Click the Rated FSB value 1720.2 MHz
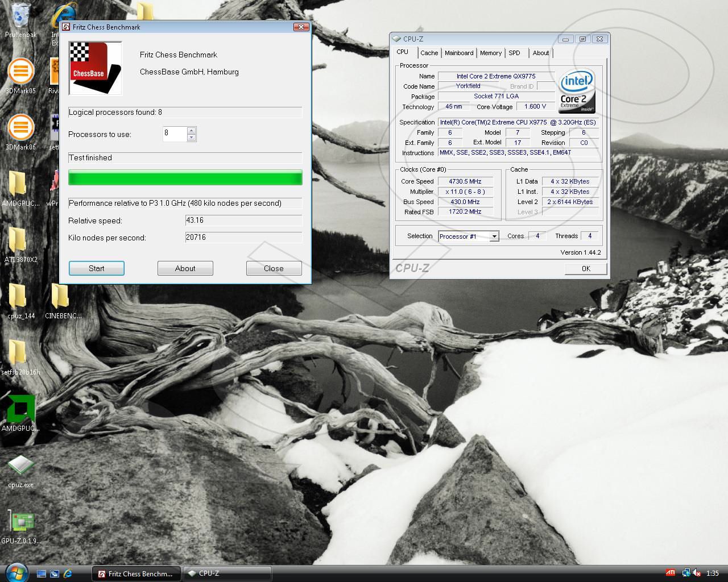 (x=465, y=212)
